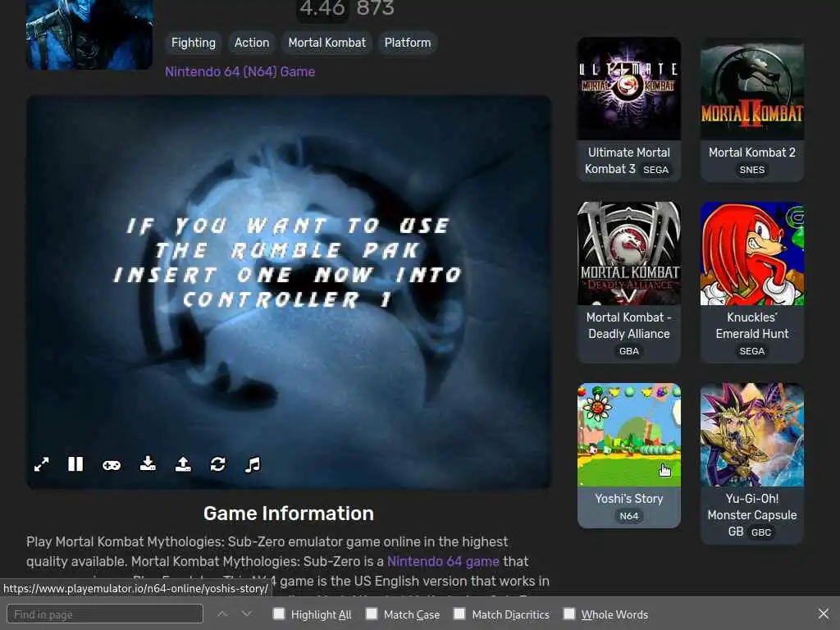Click the N64 badge under Yoshi's Story
This screenshot has height=630, width=840.
click(x=629, y=517)
